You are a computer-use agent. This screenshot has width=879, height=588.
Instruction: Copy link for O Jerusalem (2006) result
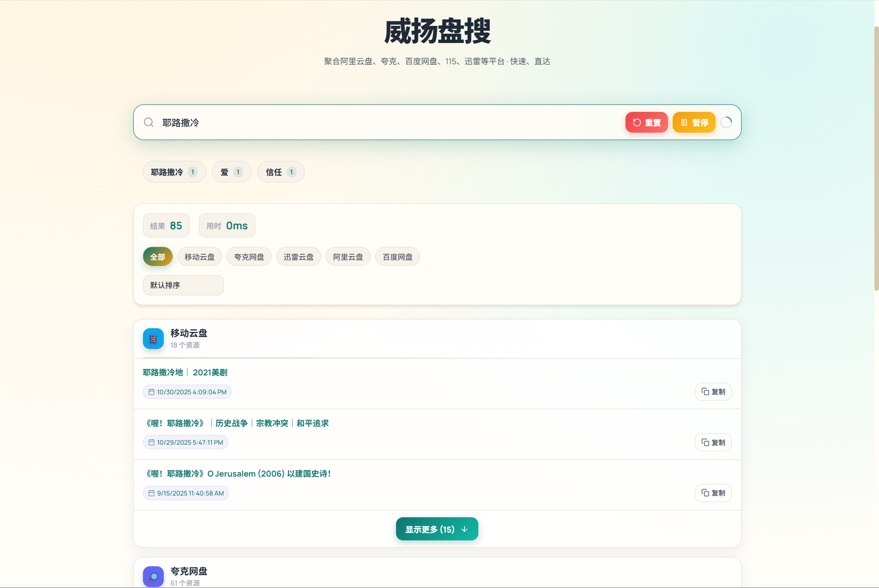click(x=713, y=493)
